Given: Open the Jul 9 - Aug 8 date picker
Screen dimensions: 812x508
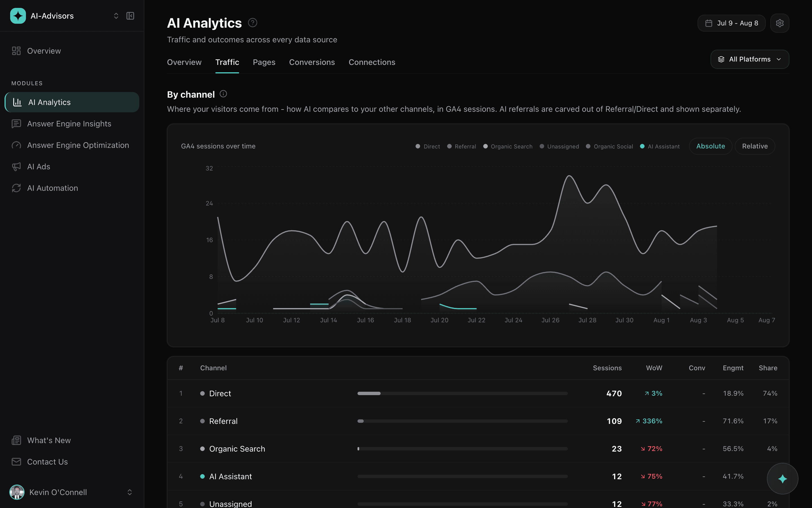Looking at the screenshot, I should pyautogui.click(x=731, y=23).
